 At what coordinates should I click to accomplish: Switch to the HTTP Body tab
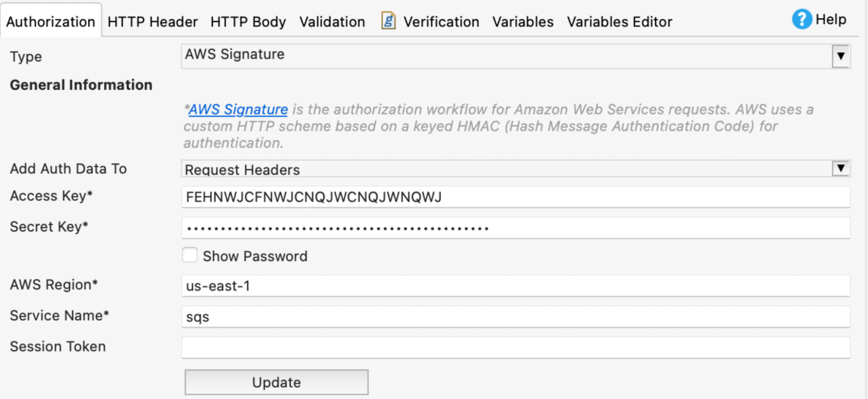pos(248,22)
